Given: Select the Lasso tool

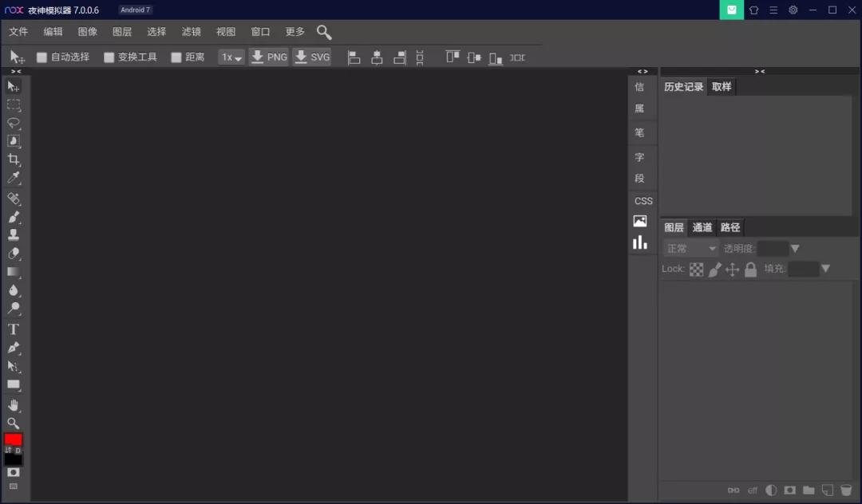Looking at the screenshot, I should pyautogui.click(x=14, y=123).
